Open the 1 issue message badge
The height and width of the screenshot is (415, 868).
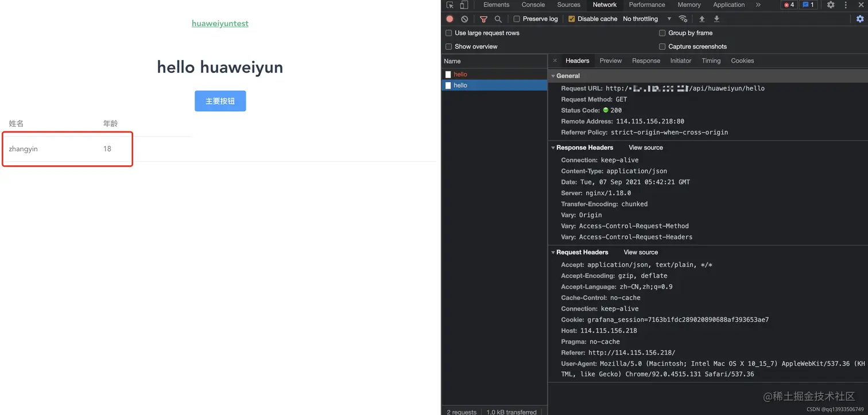pyautogui.click(x=808, y=5)
